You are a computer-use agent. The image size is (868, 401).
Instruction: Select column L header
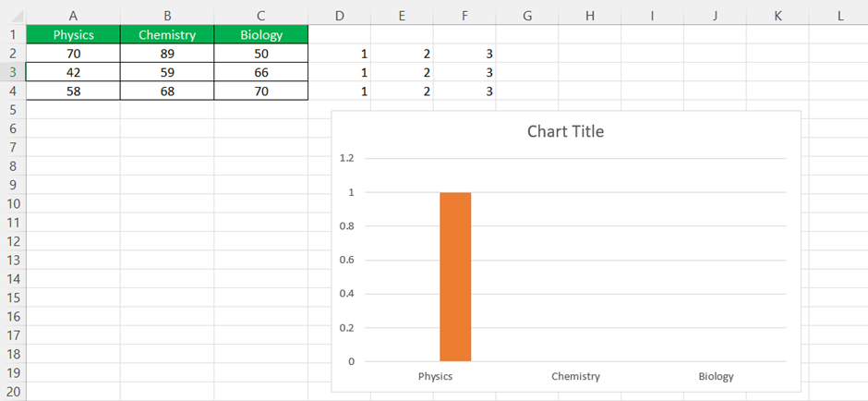(840, 16)
